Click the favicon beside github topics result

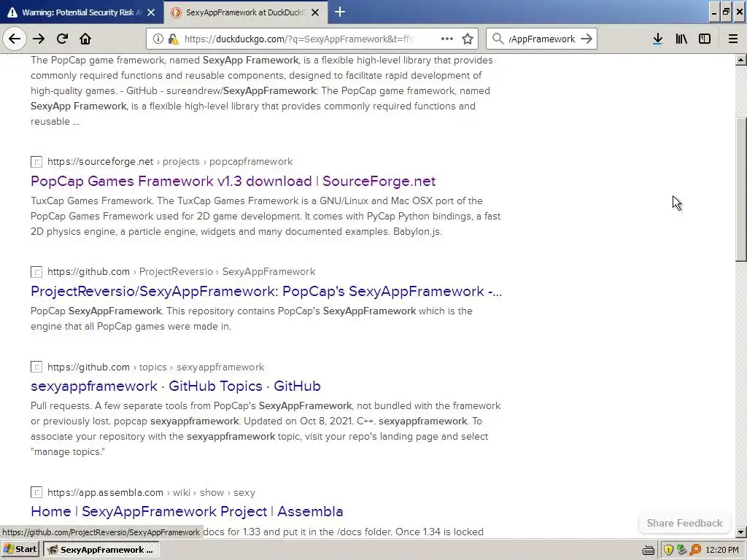36,367
